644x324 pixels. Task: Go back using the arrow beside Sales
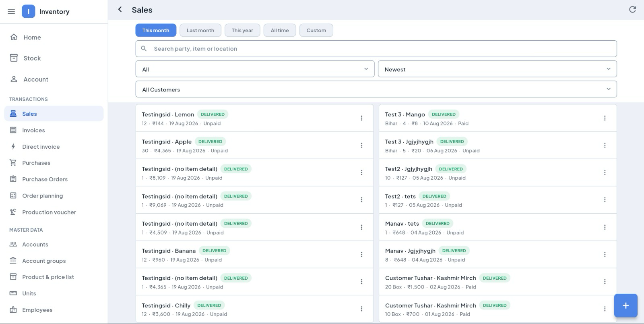[120, 9]
